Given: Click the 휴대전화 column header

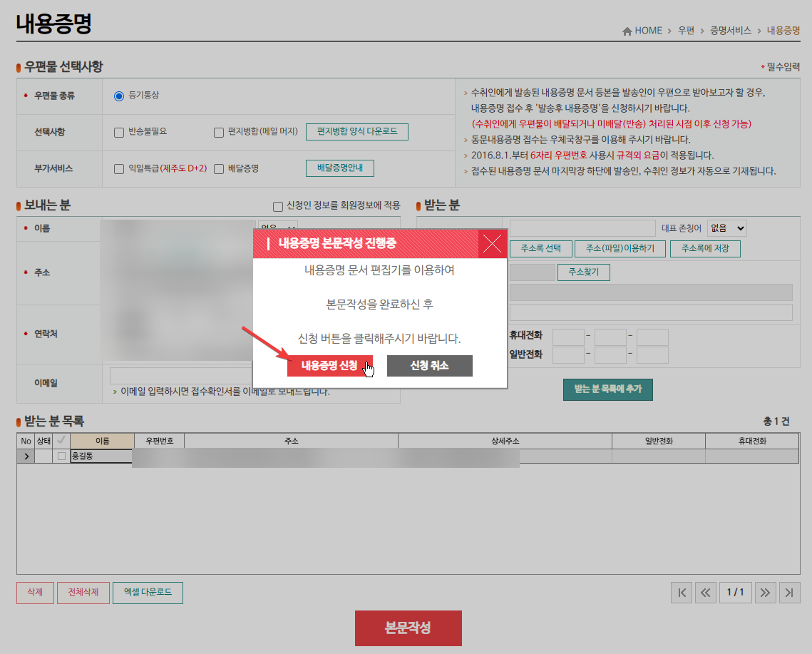Looking at the screenshot, I should click(752, 441).
